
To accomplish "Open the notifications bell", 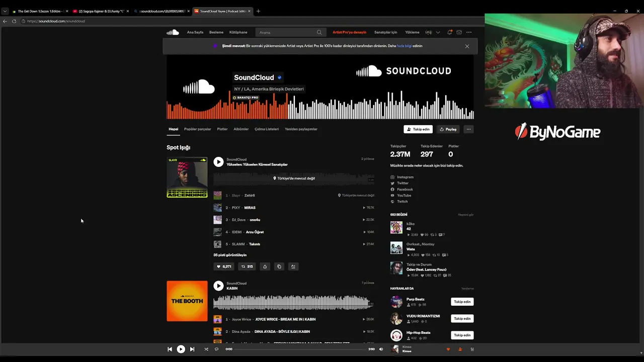I will coord(449,32).
